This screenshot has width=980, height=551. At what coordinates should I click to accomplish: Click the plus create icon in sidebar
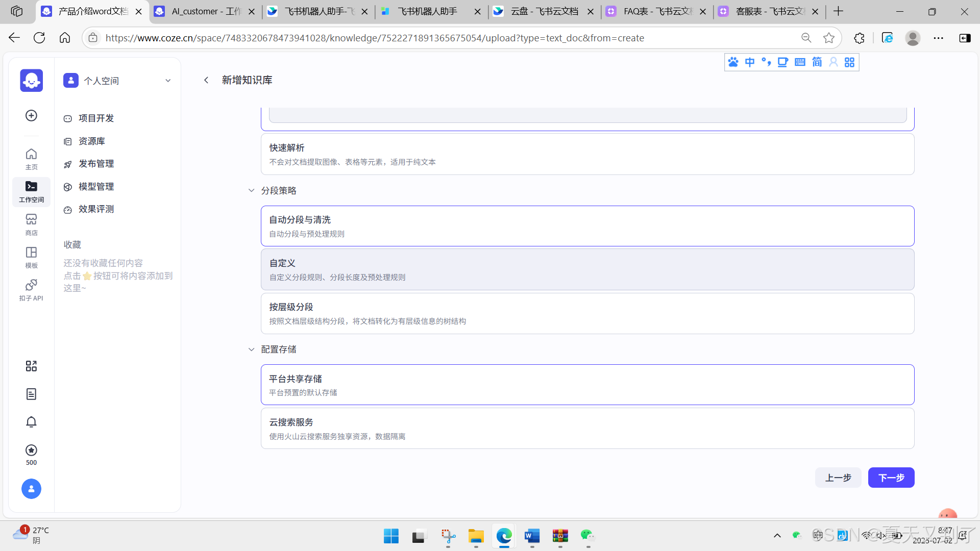tap(31, 116)
